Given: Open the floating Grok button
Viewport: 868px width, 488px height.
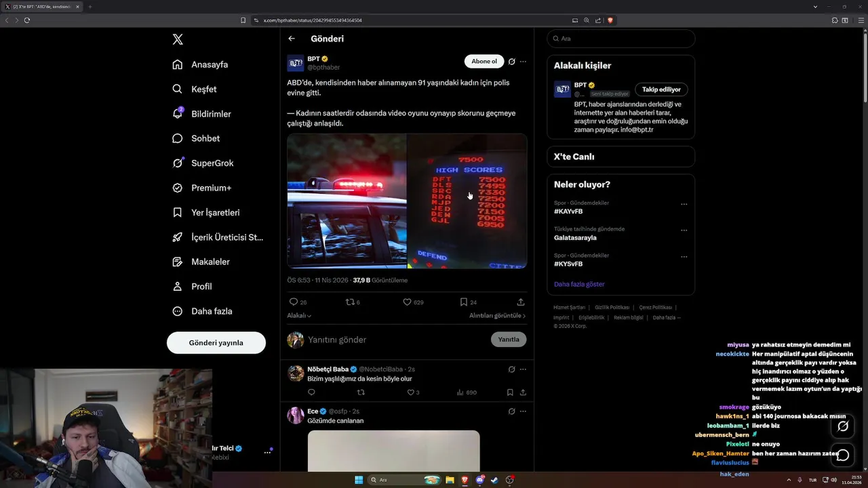Looking at the screenshot, I should (843, 426).
